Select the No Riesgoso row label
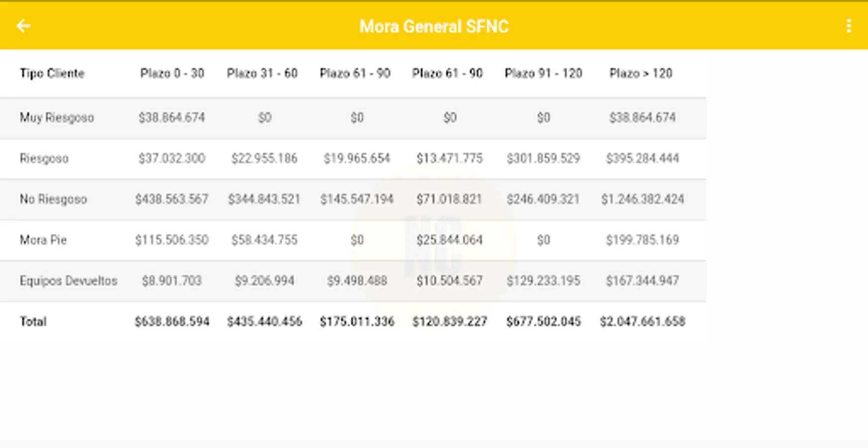 [x=53, y=200]
